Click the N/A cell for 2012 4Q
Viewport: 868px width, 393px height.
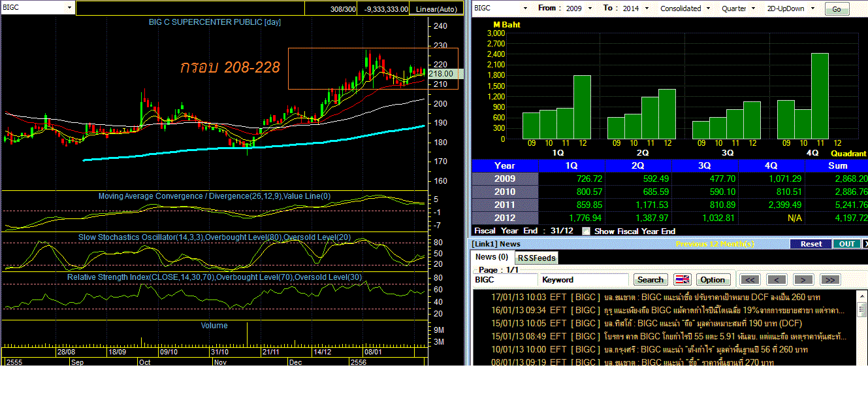pyautogui.click(x=771, y=218)
